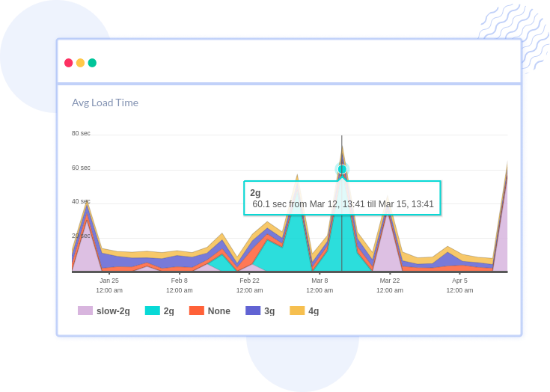Screen dimensions: 550x392
Task: Select the Mar 8 date label
Action: (320, 281)
